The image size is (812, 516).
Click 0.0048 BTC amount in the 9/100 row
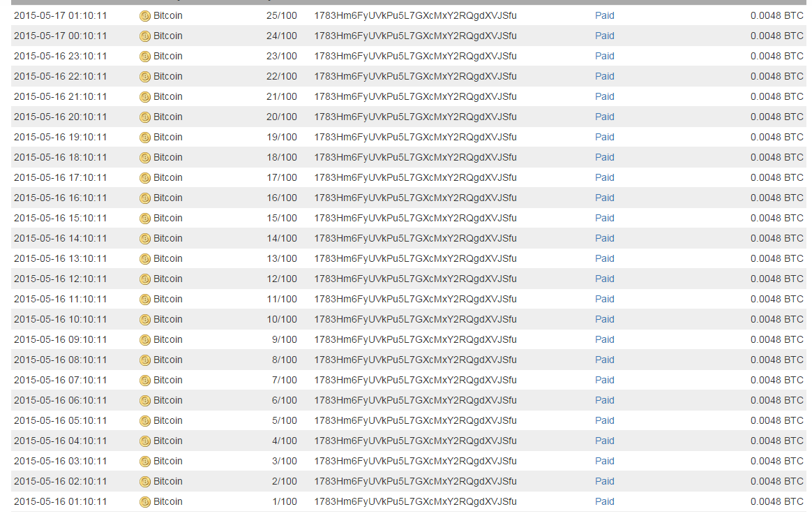(x=777, y=339)
